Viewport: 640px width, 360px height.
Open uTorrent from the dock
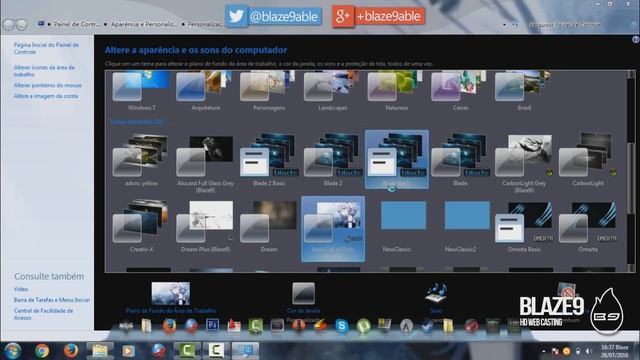[x=363, y=326]
